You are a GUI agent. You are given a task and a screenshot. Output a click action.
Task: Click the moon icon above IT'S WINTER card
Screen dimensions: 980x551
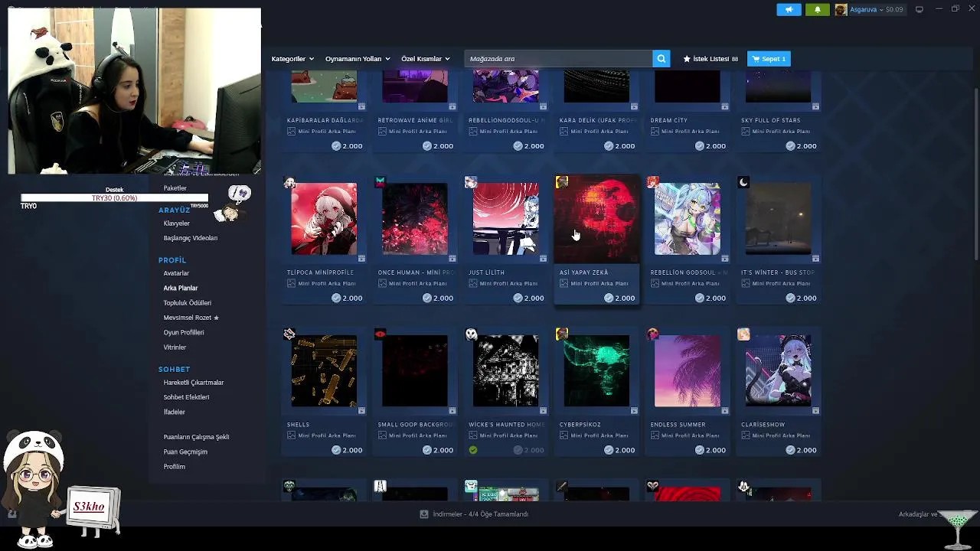click(743, 182)
